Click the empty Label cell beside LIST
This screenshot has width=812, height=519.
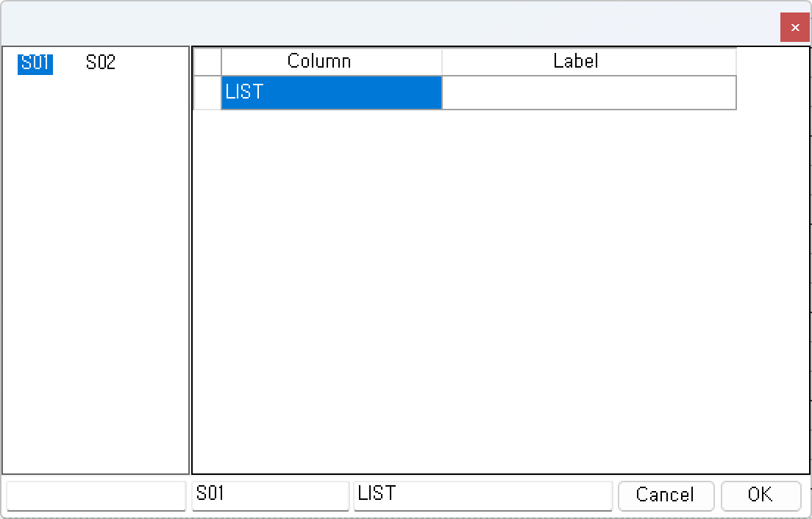tap(588, 93)
